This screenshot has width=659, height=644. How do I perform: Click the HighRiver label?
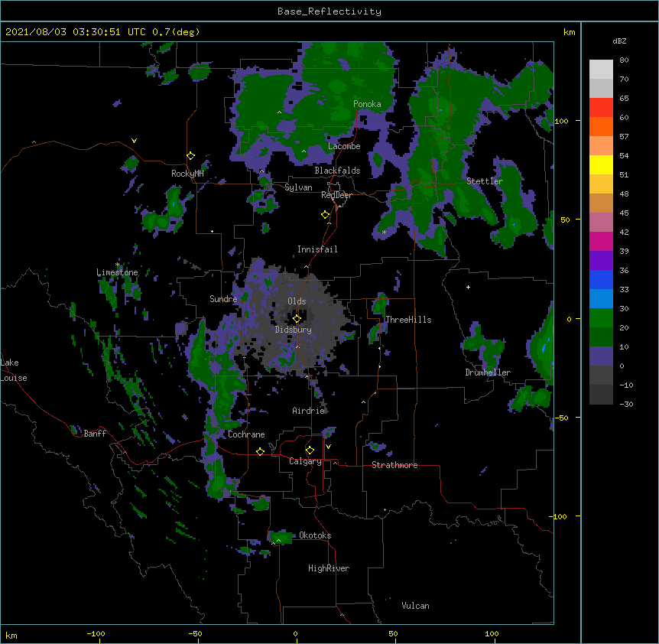point(329,568)
